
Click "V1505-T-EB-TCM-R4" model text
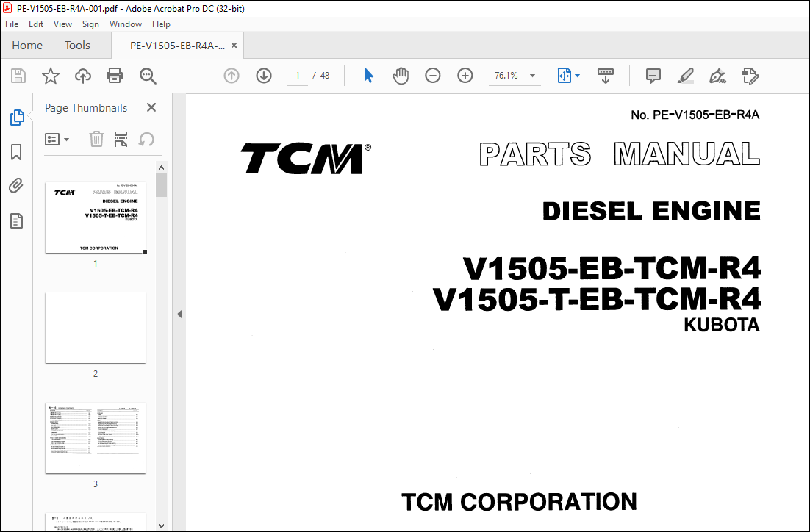point(597,300)
